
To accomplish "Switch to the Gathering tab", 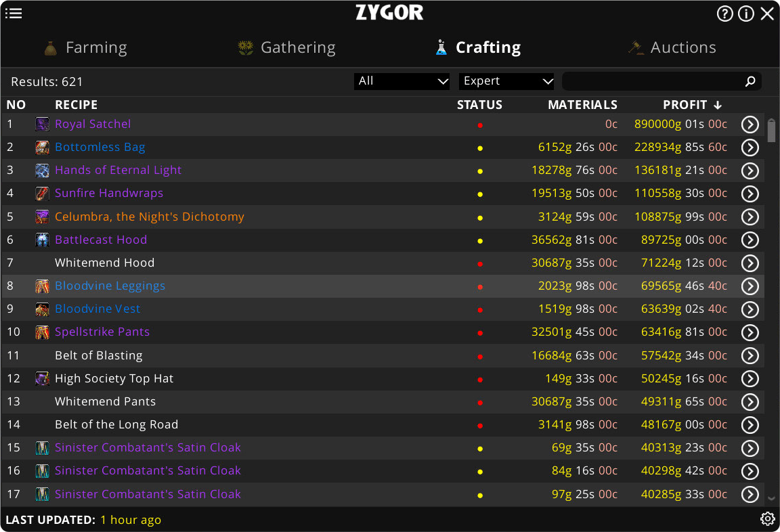I will click(286, 47).
